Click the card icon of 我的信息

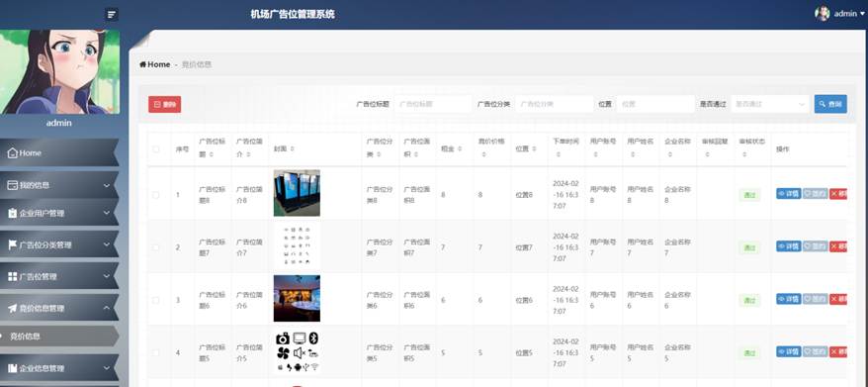pos(13,185)
